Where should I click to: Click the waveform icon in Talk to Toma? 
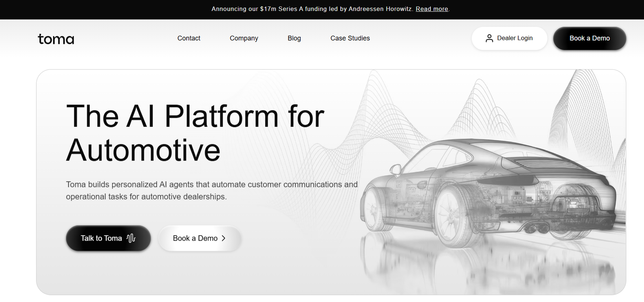point(131,238)
